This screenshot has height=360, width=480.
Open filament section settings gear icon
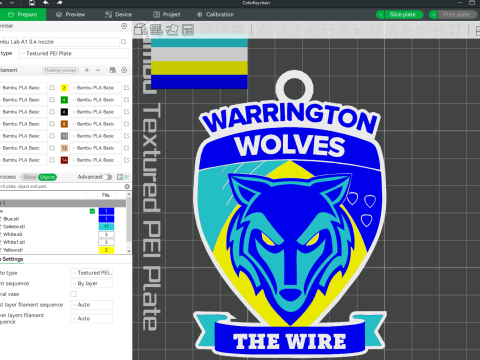tap(124, 70)
